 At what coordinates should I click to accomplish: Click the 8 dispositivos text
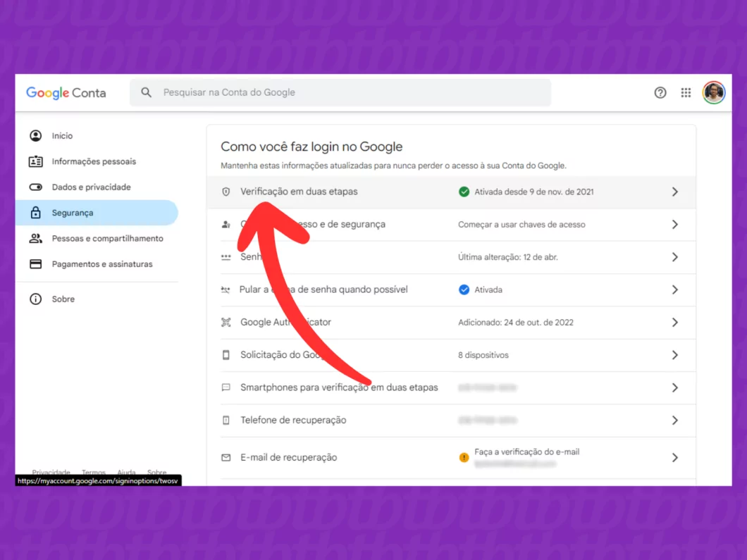[483, 355]
